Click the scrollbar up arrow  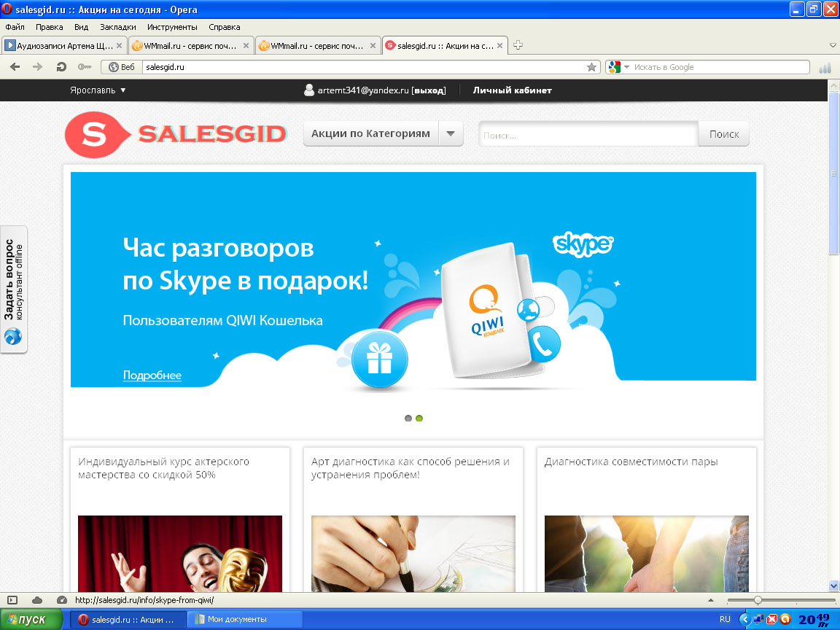(x=833, y=85)
